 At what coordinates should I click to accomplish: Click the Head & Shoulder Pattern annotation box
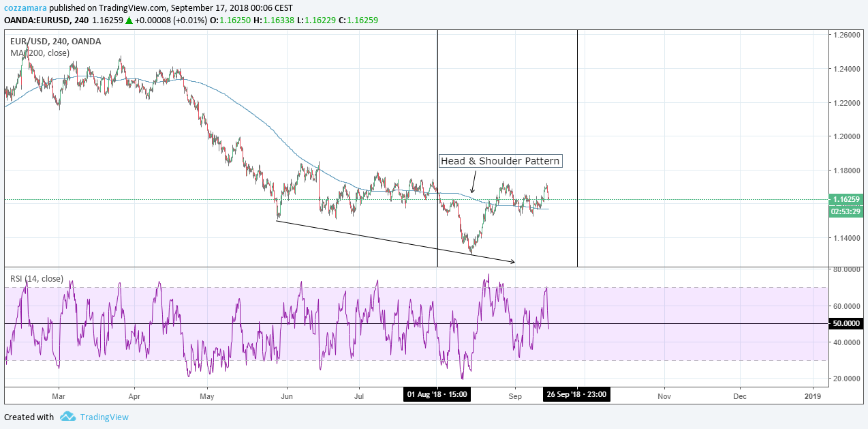500,162
